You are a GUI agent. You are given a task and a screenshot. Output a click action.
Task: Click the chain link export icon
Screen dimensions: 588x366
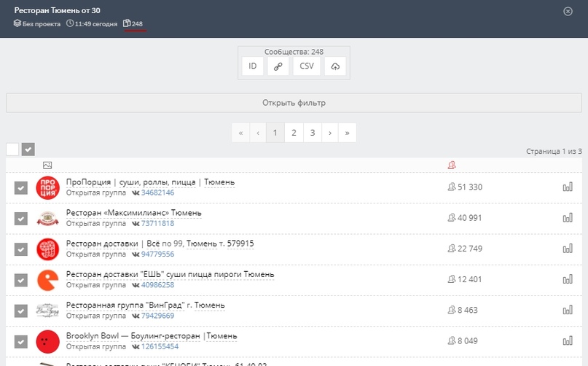(x=278, y=66)
